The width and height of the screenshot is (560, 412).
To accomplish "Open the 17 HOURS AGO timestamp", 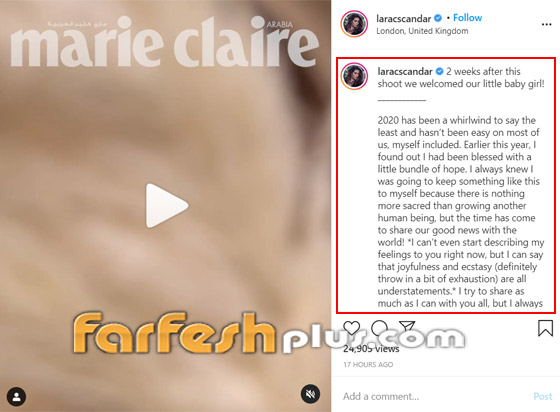I will (x=368, y=365).
